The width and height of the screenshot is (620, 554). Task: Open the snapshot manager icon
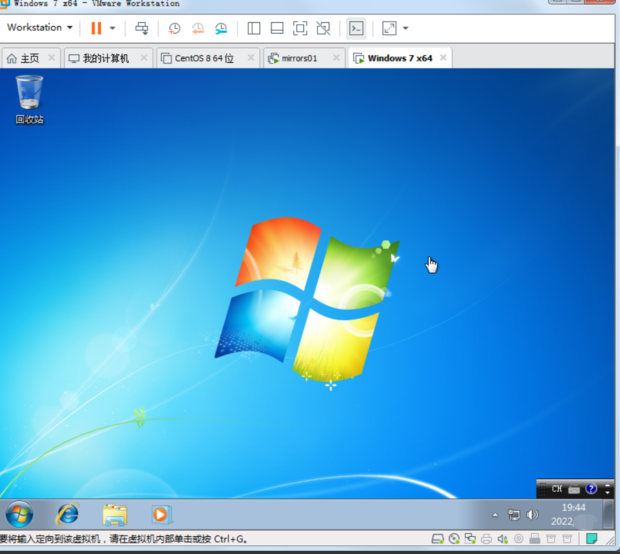click(x=221, y=28)
